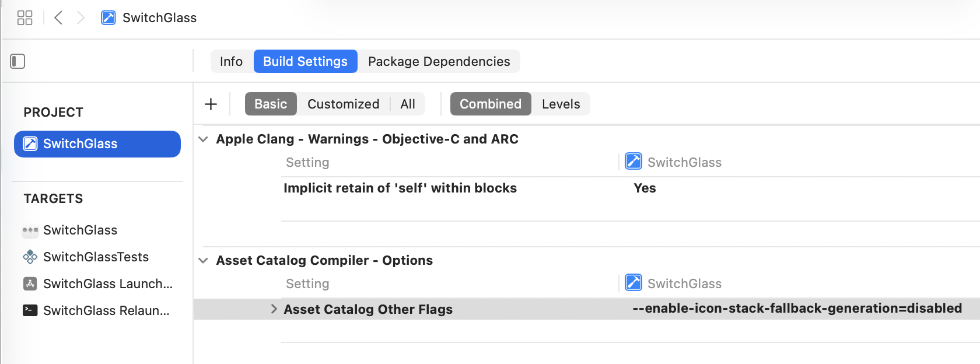Collapse Apple Clang Warnings section
This screenshot has width=980, height=364.
click(203, 139)
